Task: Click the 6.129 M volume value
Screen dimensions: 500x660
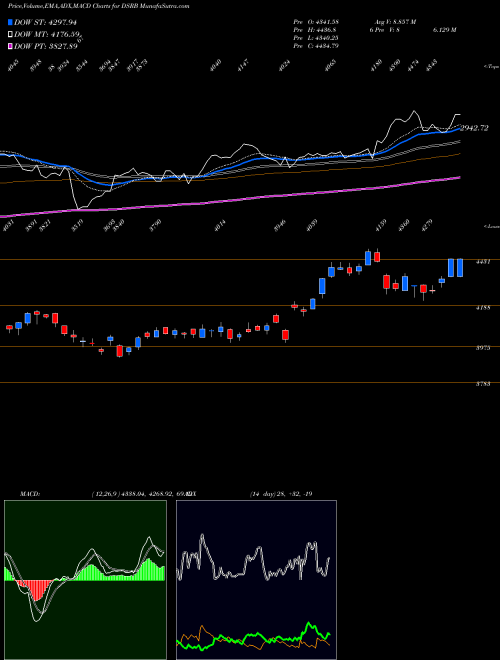Action: click(444, 30)
